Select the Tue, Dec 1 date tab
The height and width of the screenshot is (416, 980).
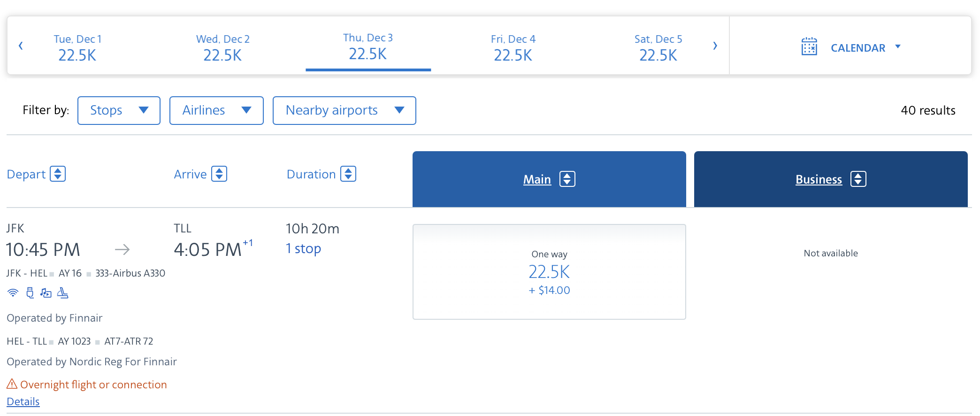coord(77,47)
